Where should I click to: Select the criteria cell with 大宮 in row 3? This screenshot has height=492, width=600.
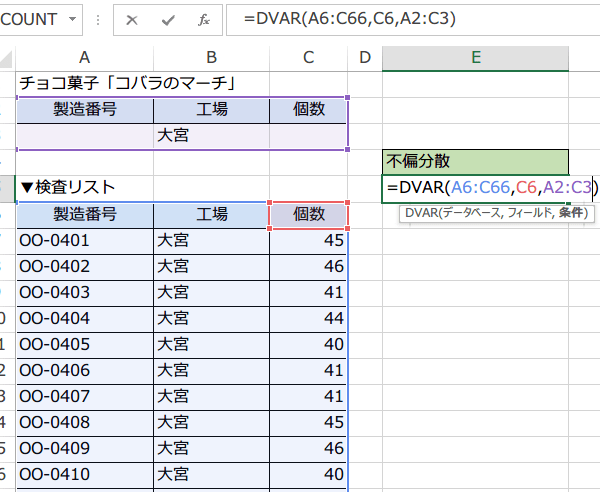[x=211, y=135]
